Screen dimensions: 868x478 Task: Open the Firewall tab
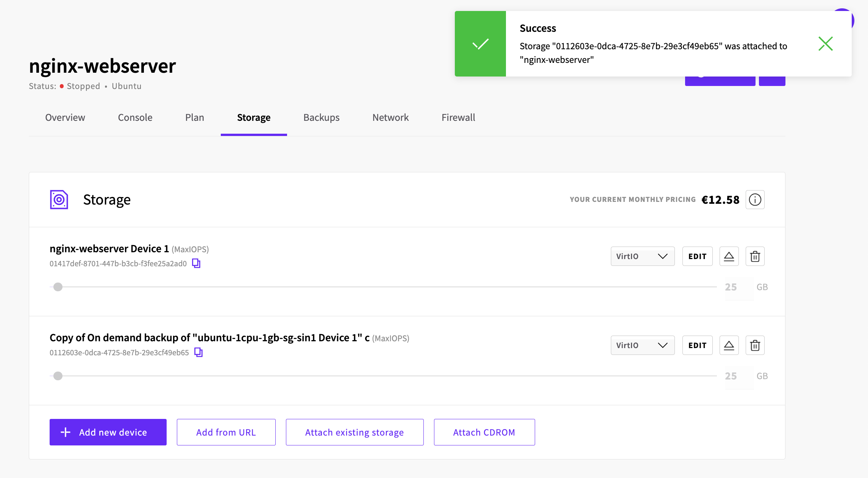pyautogui.click(x=458, y=117)
